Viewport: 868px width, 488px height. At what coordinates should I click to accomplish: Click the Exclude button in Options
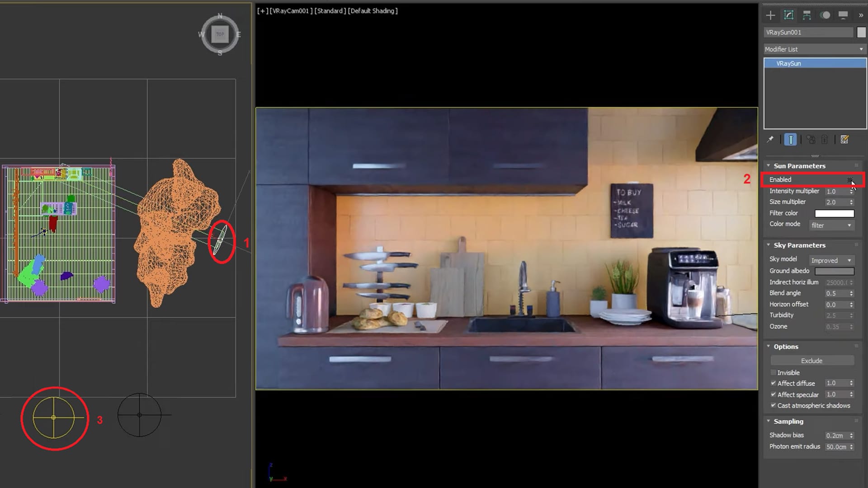point(812,361)
